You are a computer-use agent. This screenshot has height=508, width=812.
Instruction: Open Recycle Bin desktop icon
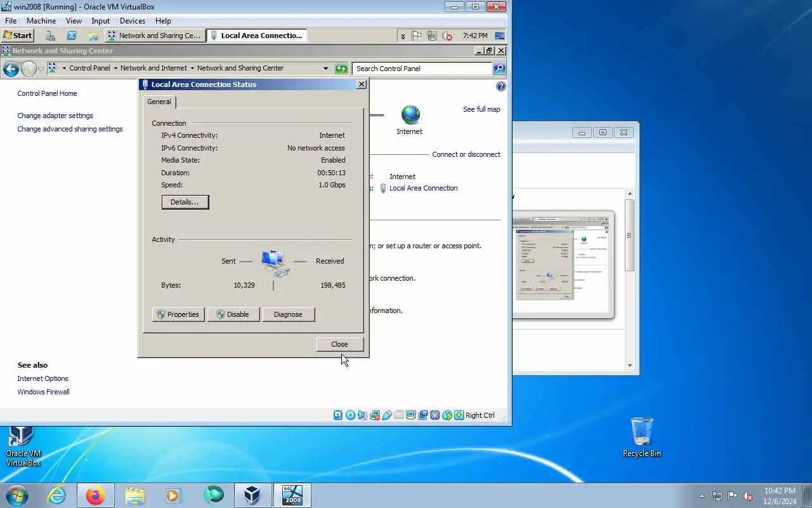click(x=642, y=437)
